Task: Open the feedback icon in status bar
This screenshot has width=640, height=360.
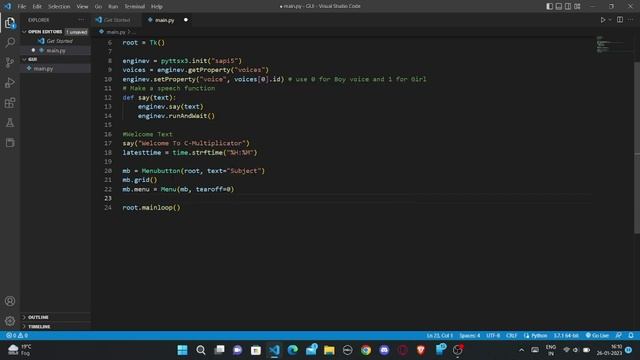Action: [x=619, y=336]
